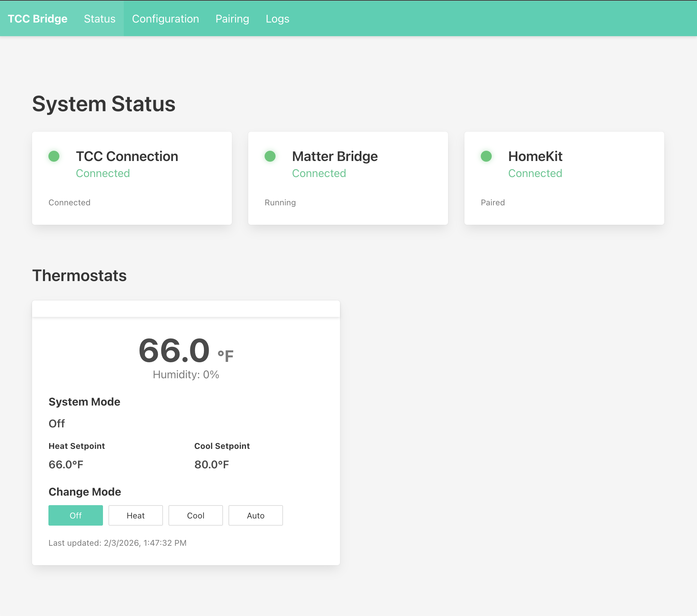The height and width of the screenshot is (616, 697).
Task: Click the Heat Setpoint value 66.0°F
Action: click(66, 464)
